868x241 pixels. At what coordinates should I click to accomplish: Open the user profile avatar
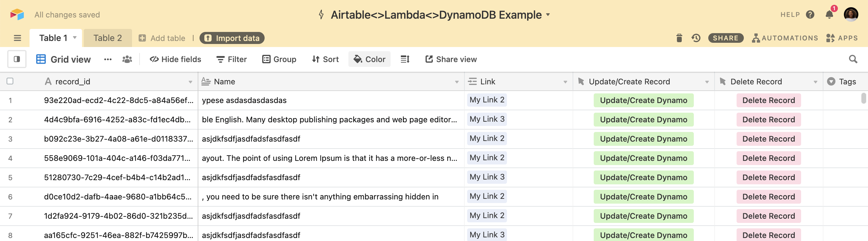[851, 14]
